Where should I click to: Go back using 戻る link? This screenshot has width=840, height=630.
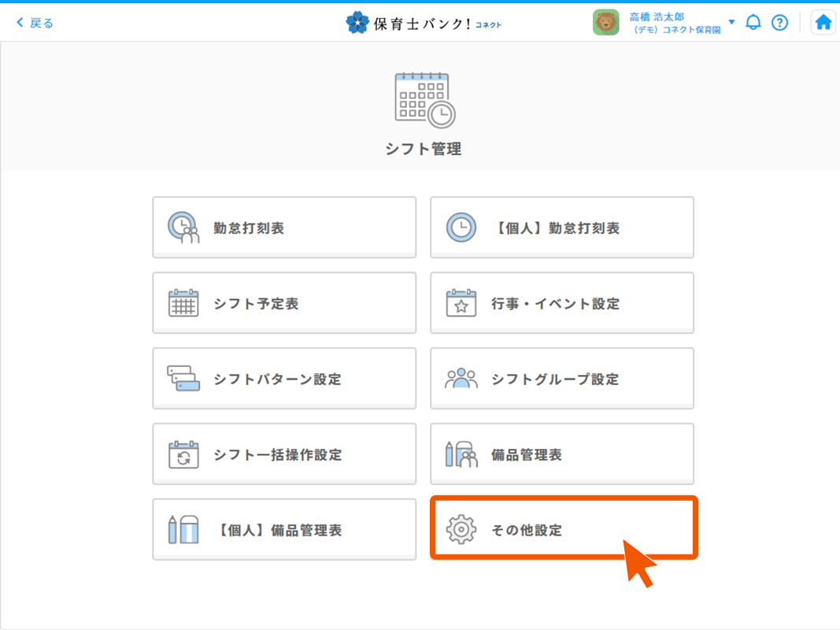point(35,23)
